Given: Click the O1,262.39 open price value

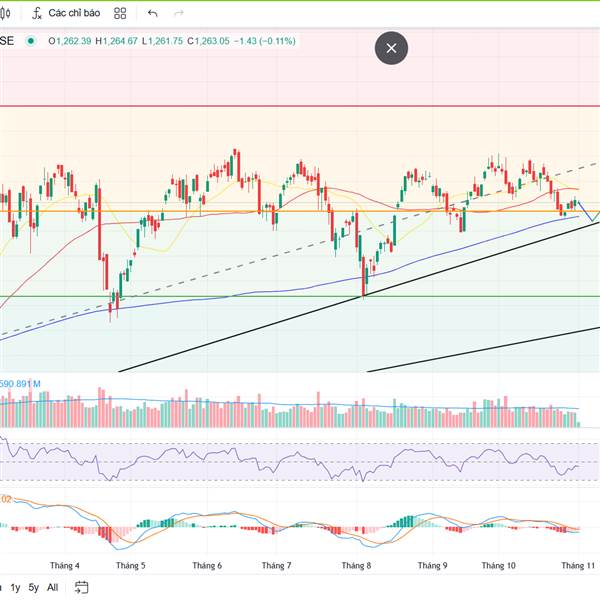Looking at the screenshot, I should click(70, 41).
